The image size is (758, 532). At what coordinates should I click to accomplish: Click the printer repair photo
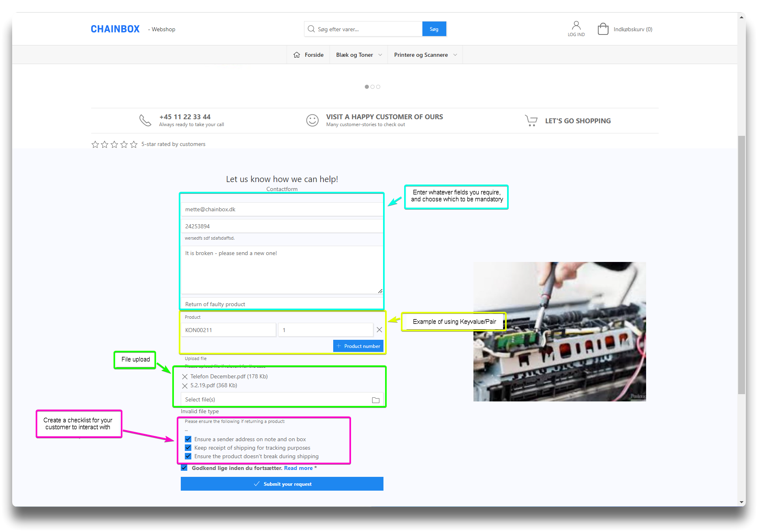coord(559,332)
